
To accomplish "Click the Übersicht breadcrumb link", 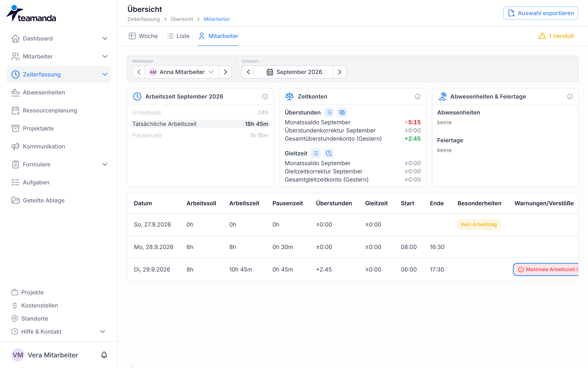I will [x=182, y=19].
